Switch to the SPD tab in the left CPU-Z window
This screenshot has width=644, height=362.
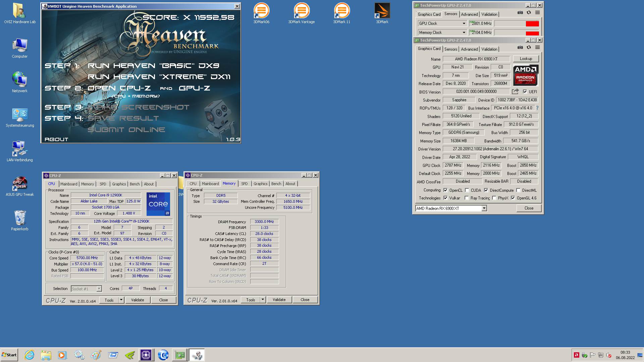[x=103, y=184]
